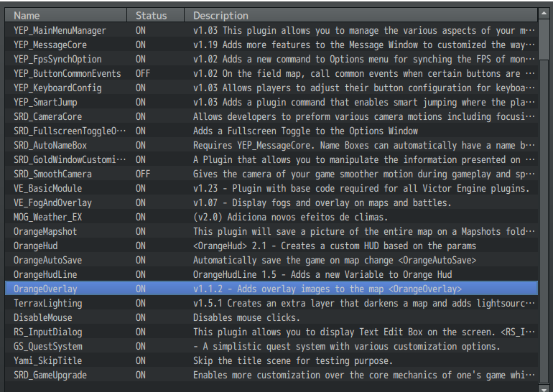Click the vertical scrollbar thumb
The height and width of the screenshot is (392, 553).
click(544, 221)
